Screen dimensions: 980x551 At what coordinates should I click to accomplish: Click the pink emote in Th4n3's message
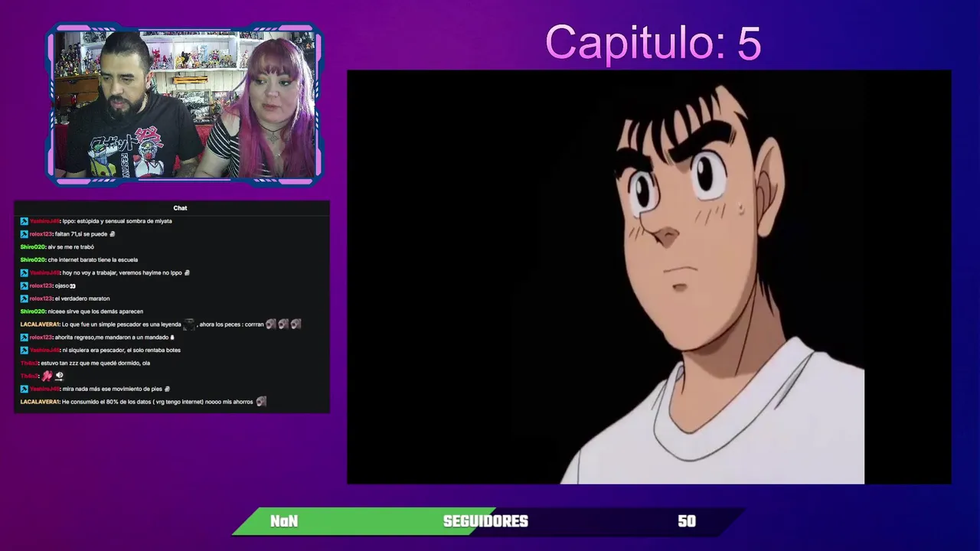pos(47,376)
